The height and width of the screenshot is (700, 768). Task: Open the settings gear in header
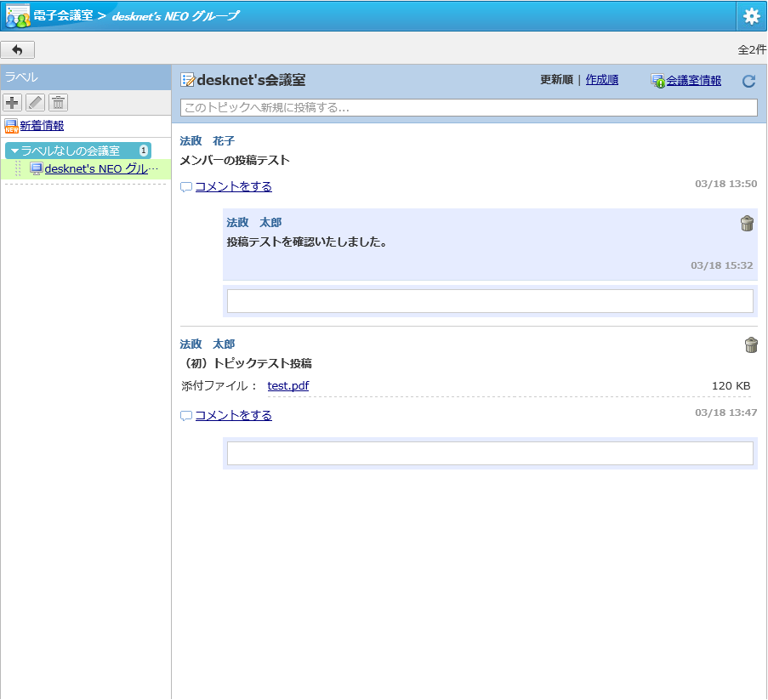pyautogui.click(x=751, y=16)
